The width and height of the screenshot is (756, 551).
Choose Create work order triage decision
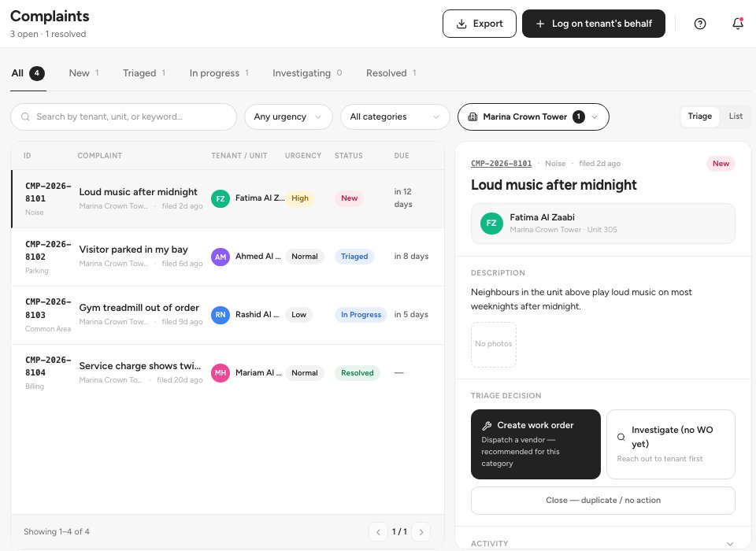pos(535,444)
